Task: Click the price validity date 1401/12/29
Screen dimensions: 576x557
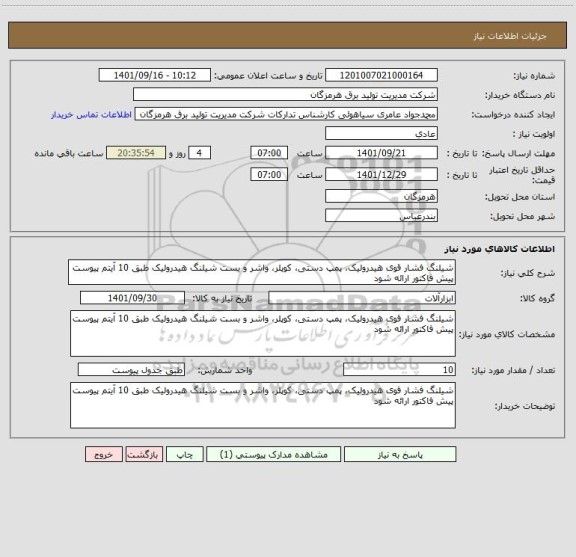Action: 381,175
